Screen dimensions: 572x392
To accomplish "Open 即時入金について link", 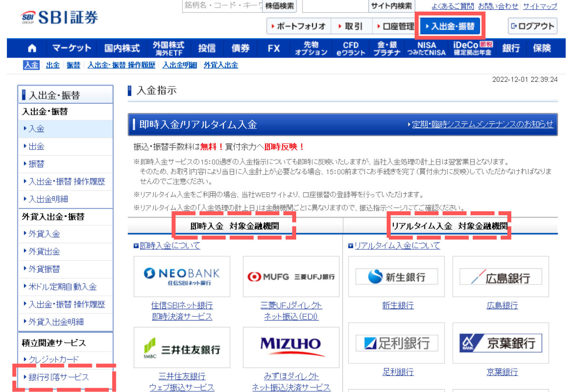I will 170,246.
